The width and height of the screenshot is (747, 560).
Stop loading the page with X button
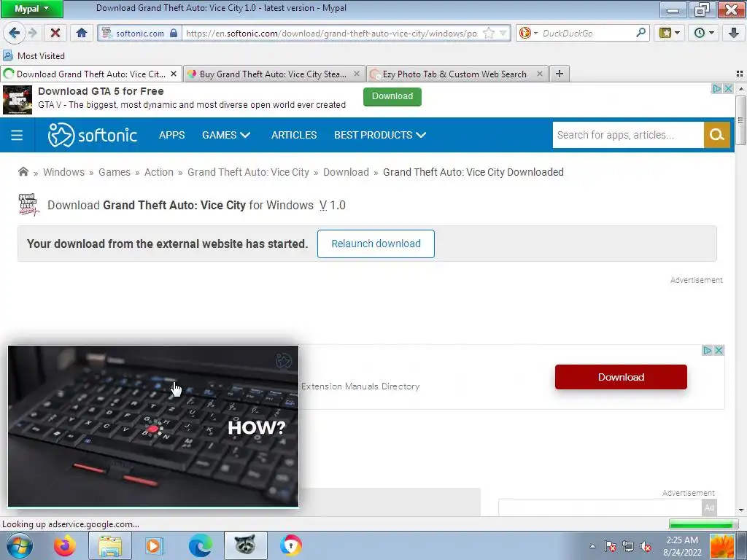pyautogui.click(x=55, y=33)
